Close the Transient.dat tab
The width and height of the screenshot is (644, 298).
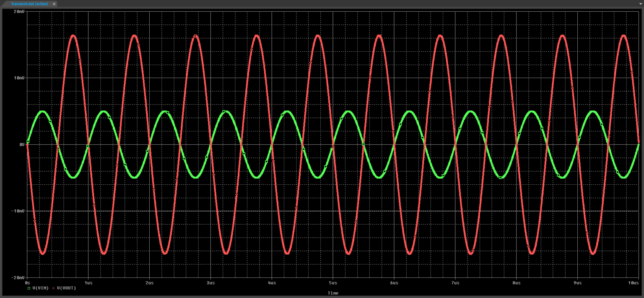(54, 3)
